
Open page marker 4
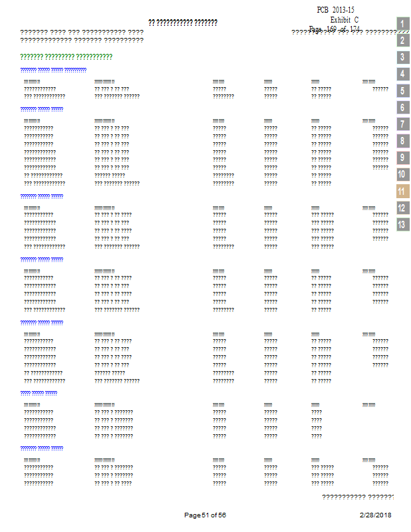tap(402, 74)
